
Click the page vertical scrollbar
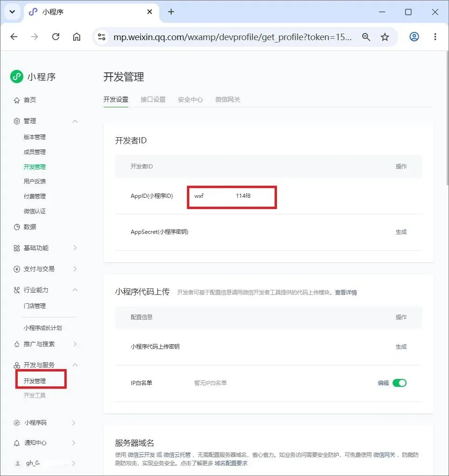(x=447, y=119)
